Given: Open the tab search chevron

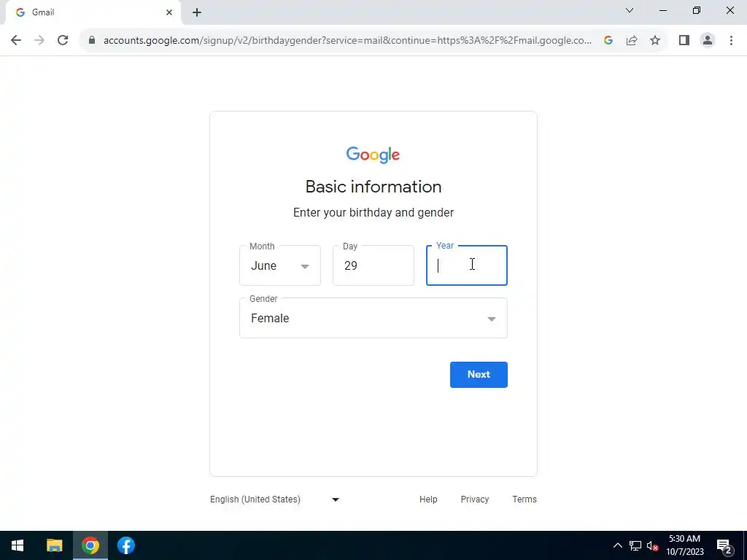Looking at the screenshot, I should pyautogui.click(x=630, y=10).
